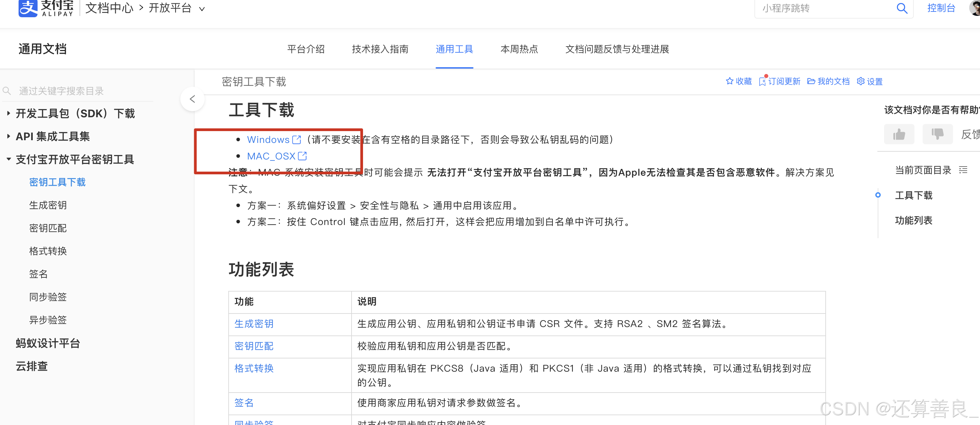Switch to the 平台介绍 tab
This screenshot has width=980, height=425.
tap(306, 49)
